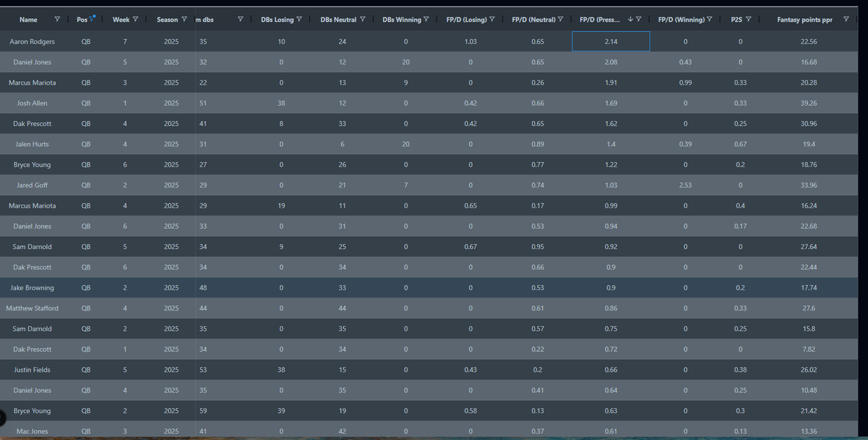Open the FP/D (Press...) filter icon
The width and height of the screenshot is (868, 440).
point(639,20)
